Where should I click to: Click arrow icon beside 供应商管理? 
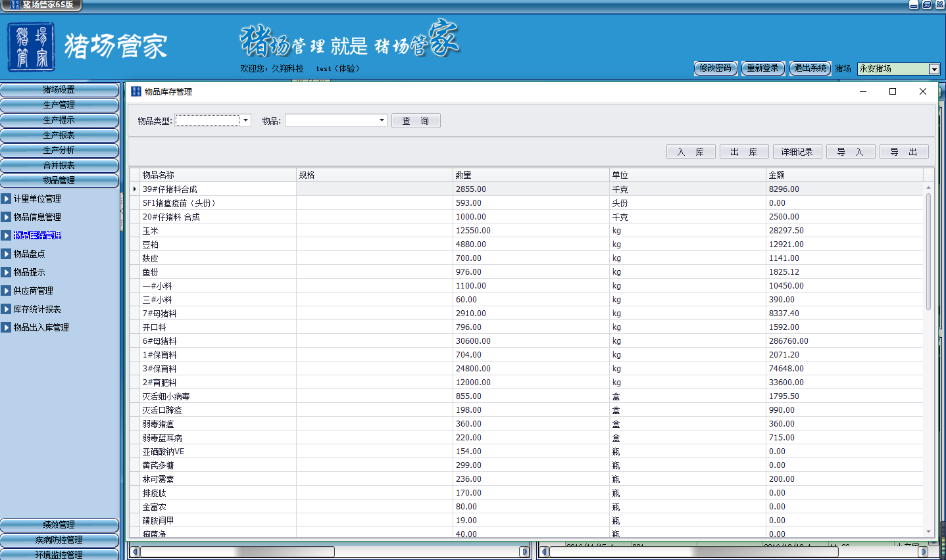(6, 291)
